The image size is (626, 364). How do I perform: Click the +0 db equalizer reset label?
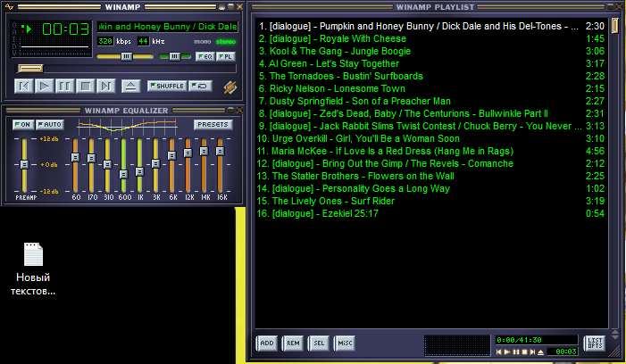coord(49,165)
